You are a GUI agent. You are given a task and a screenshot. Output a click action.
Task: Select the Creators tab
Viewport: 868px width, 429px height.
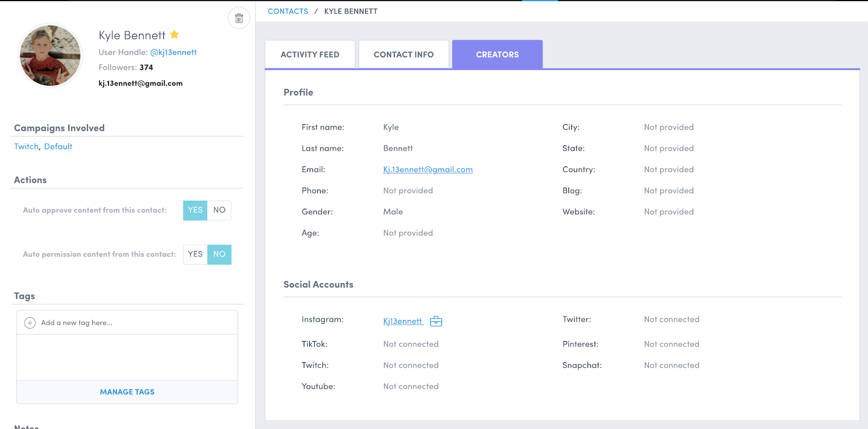click(x=497, y=55)
